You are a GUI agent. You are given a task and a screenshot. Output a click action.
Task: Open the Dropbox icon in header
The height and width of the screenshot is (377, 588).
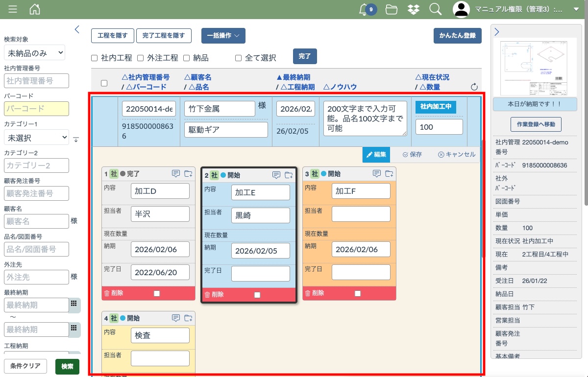coord(413,9)
